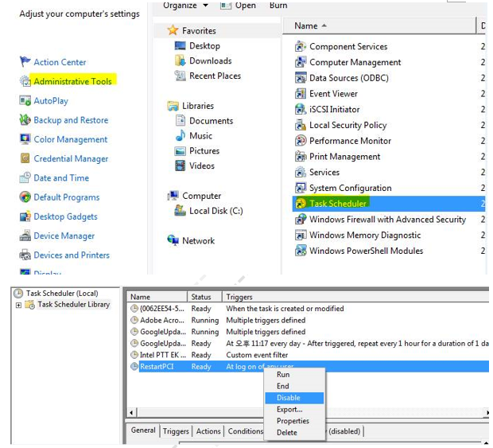Screen dimensions: 493x448
Task: Click the Performance Monitor icon
Action: point(301,141)
